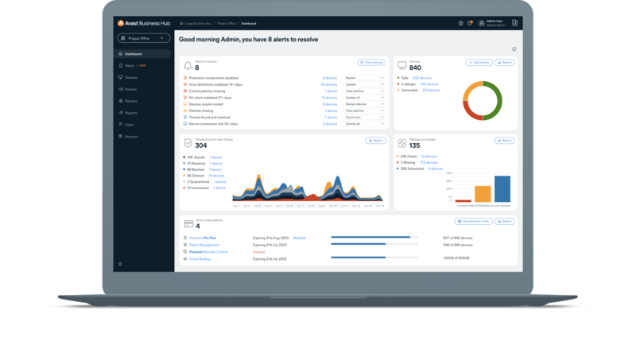
Task: Open the Quick scan action dropdown
Action: [x=364, y=118]
